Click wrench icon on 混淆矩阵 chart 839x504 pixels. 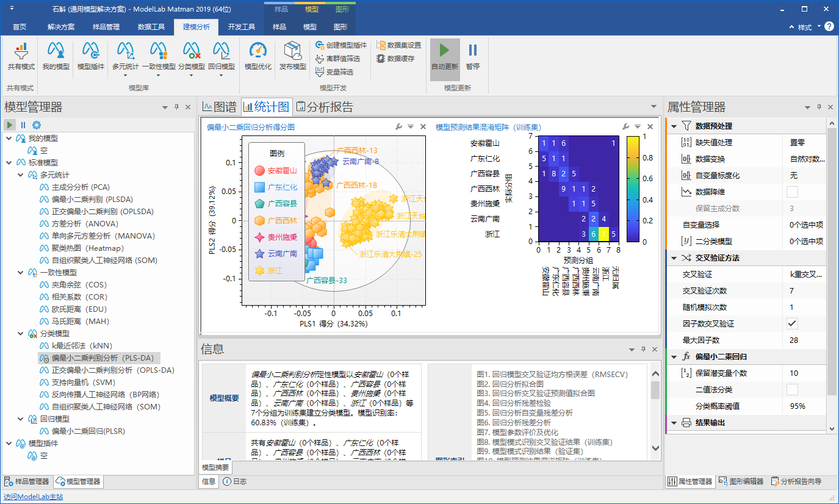626,127
